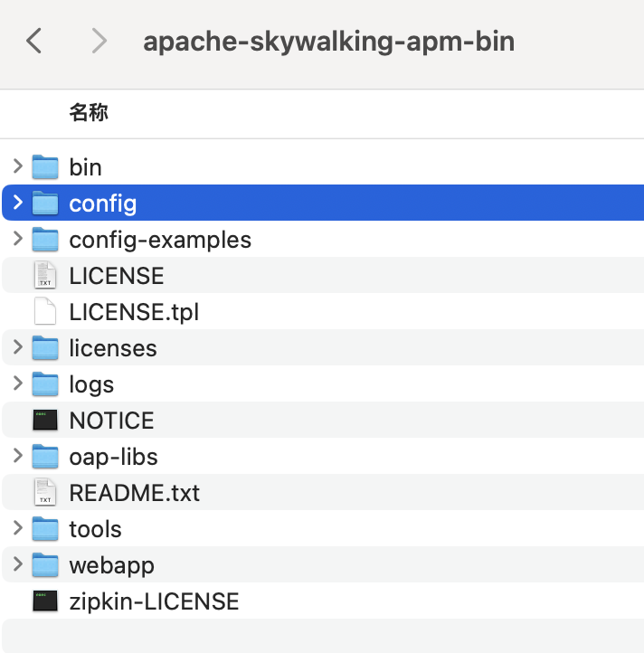The width and height of the screenshot is (644, 653).
Task: Select the README.txt file name
Action: [135, 493]
